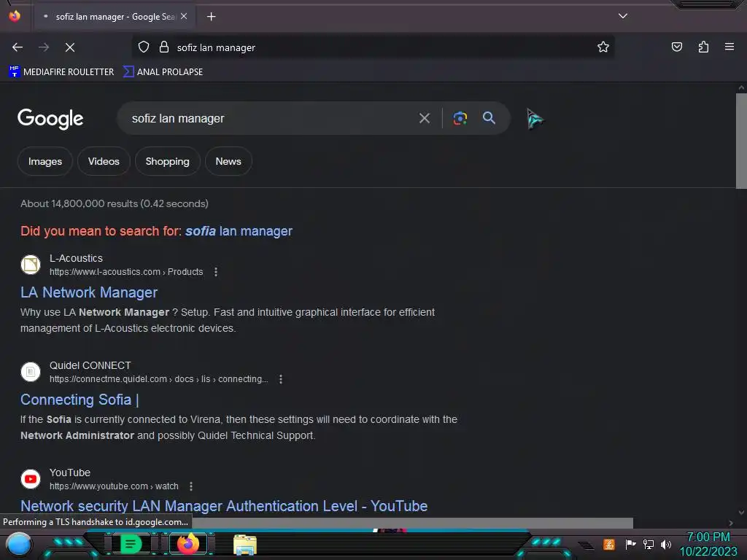Click the Quidel CONNECT site favicon
747x560 pixels.
click(x=31, y=372)
